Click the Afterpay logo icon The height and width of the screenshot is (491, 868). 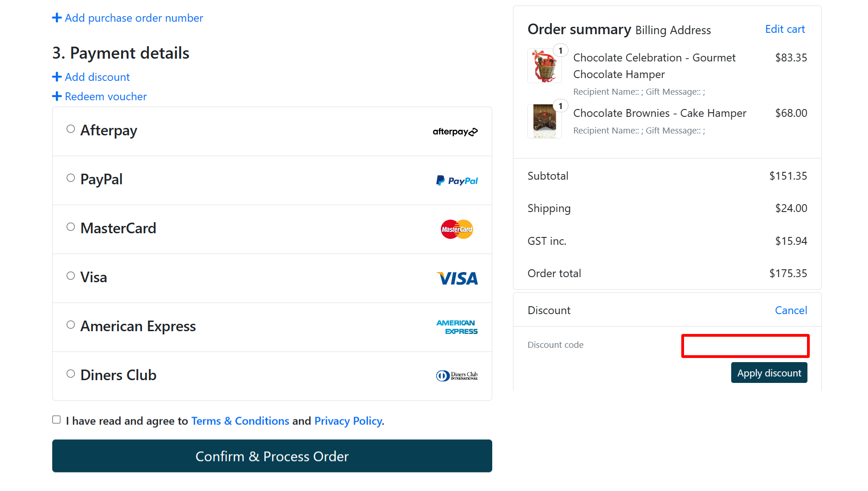coord(455,132)
